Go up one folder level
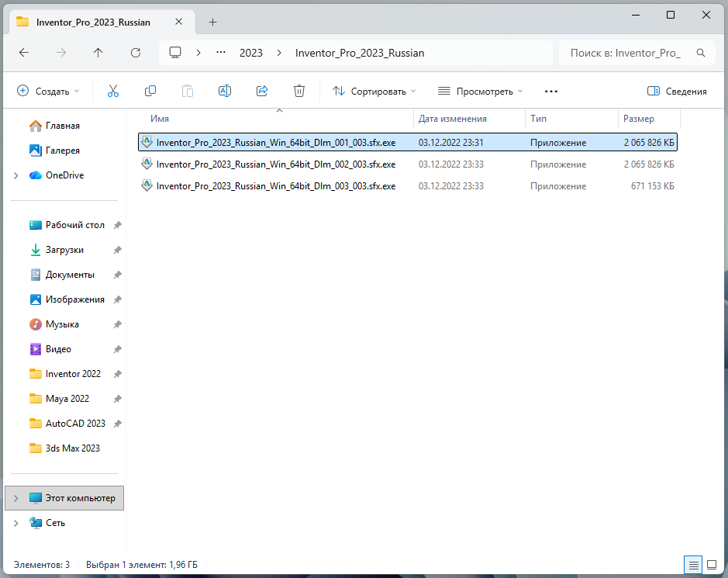The height and width of the screenshot is (578, 728). (98, 53)
